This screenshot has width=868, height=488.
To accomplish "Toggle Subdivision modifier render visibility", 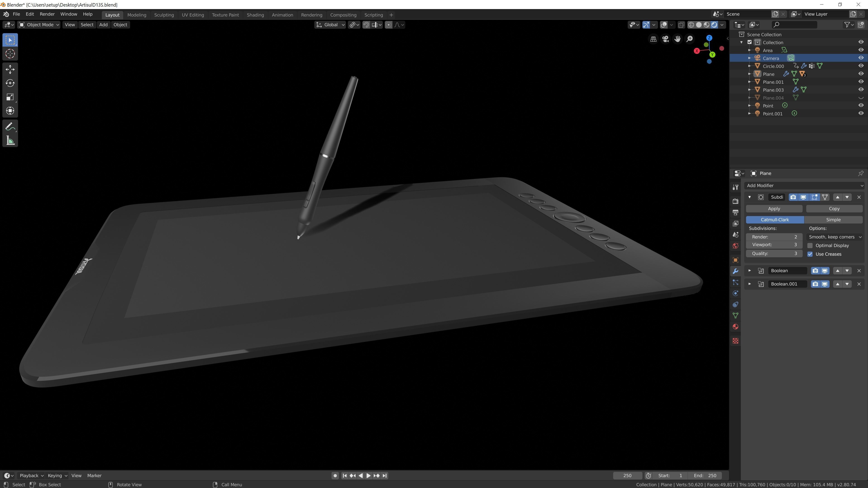I will tap(793, 197).
